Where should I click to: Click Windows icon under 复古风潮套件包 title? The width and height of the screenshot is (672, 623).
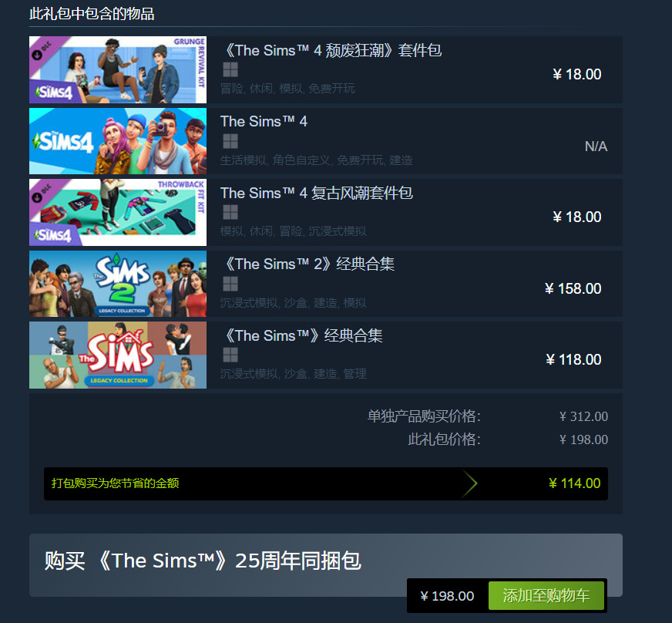pyautogui.click(x=230, y=212)
